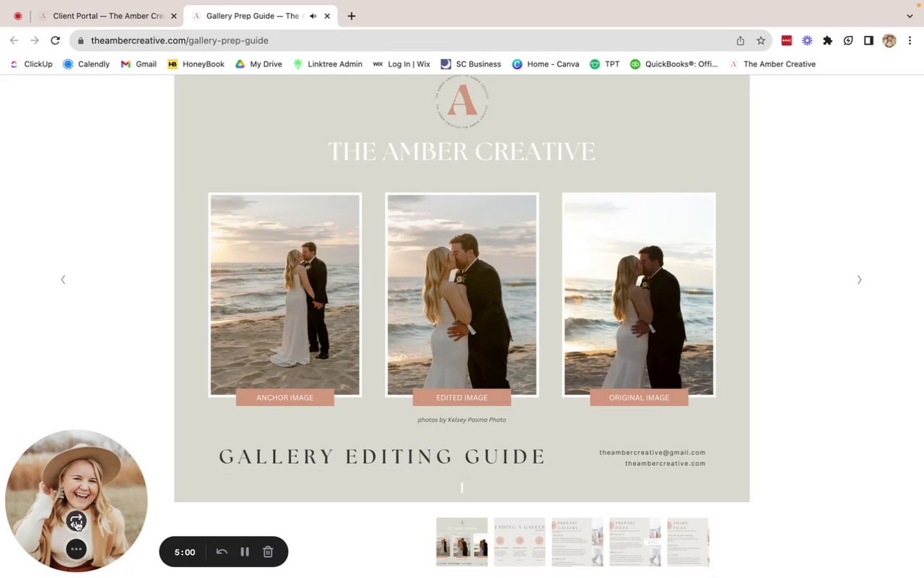Select the Share Files slide thumbnail
924x578 pixels.
pyautogui.click(x=688, y=542)
